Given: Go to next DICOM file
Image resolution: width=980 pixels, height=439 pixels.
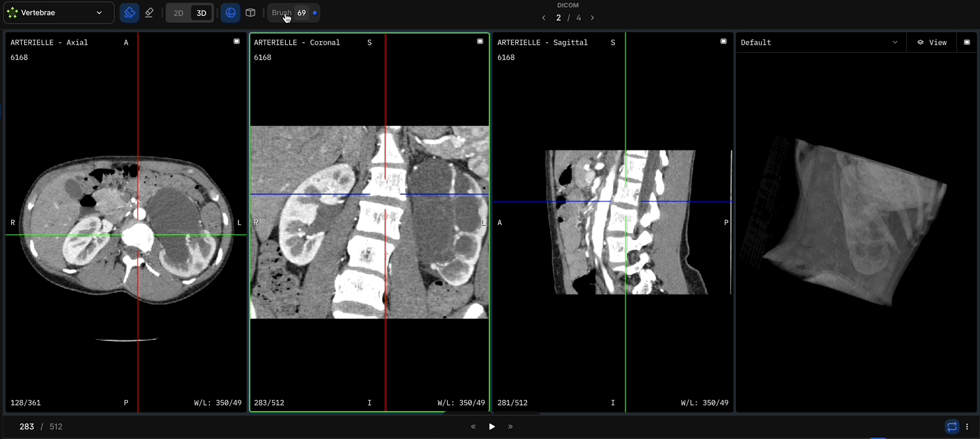Looking at the screenshot, I should (592, 18).
